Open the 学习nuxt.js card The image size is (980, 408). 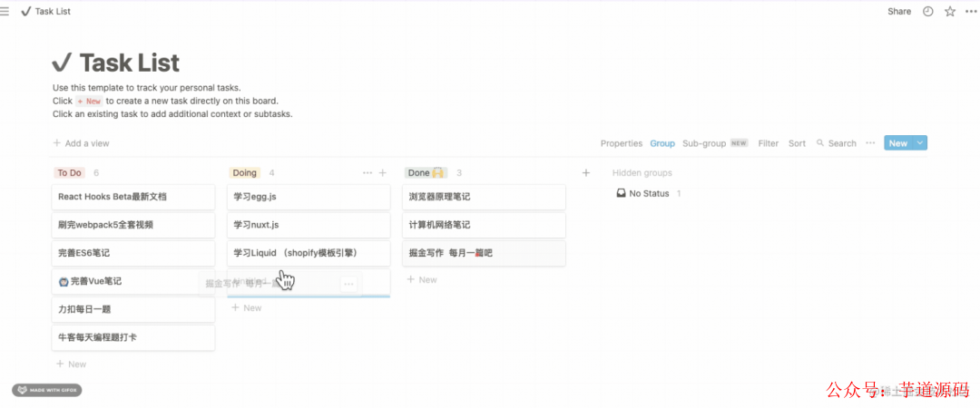(309, 225)
